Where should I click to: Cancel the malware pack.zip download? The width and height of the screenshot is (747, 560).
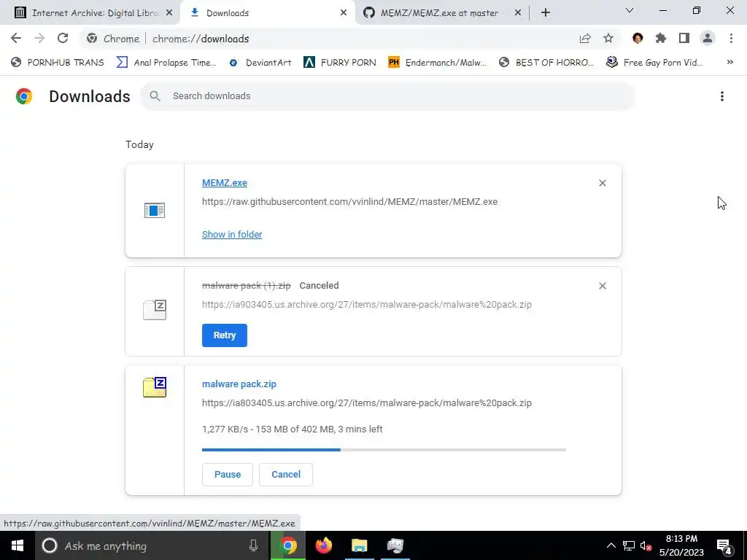286,474
